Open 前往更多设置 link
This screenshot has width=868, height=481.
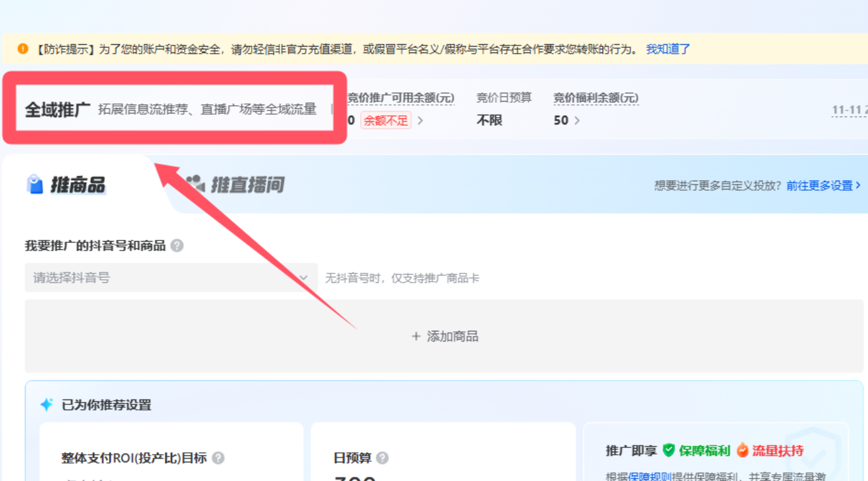[823, 186]
